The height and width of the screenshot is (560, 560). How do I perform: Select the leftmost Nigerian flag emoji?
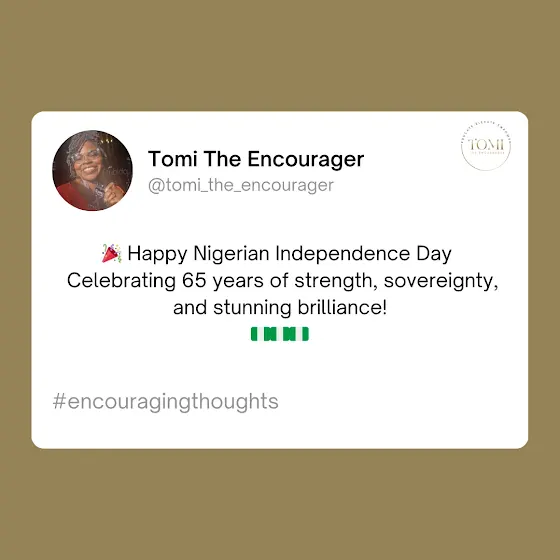(258, 334)
